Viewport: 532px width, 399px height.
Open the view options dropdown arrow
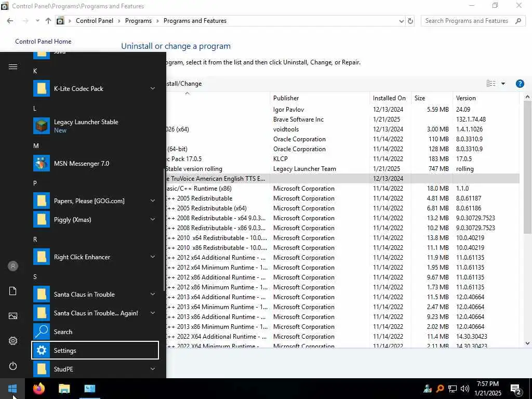[x=503, y=84]
